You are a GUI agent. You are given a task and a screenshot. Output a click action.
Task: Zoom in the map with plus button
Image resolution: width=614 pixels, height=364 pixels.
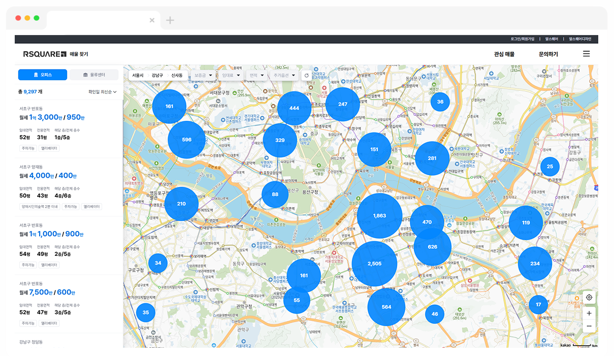point(589,313)
